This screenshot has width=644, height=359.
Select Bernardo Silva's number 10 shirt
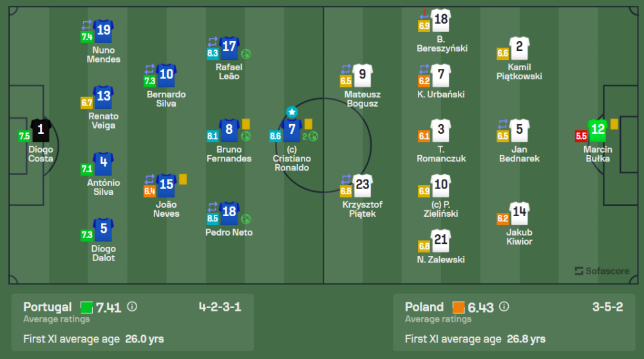(x=166, y=75)
